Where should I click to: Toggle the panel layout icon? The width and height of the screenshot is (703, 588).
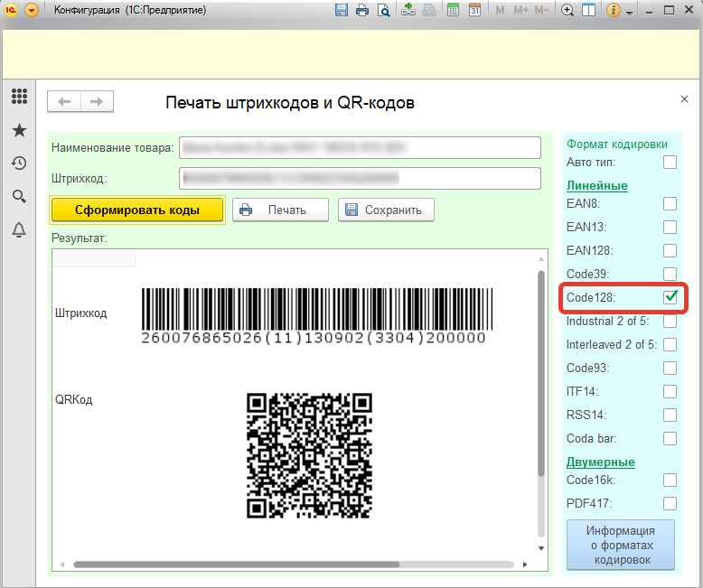(x=588, y=10)
